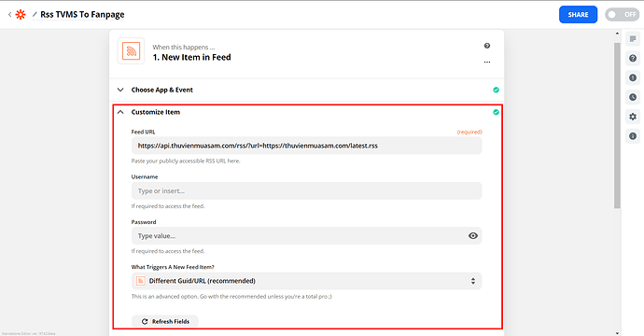Expand the Choose App & Event section

tap(120, 90)
